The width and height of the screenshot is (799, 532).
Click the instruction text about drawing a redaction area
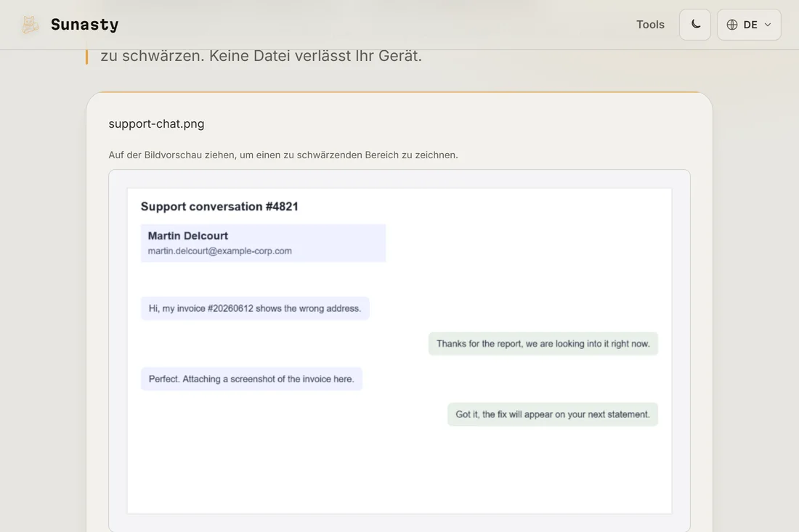pyautogui.click(x=283, y=155)
